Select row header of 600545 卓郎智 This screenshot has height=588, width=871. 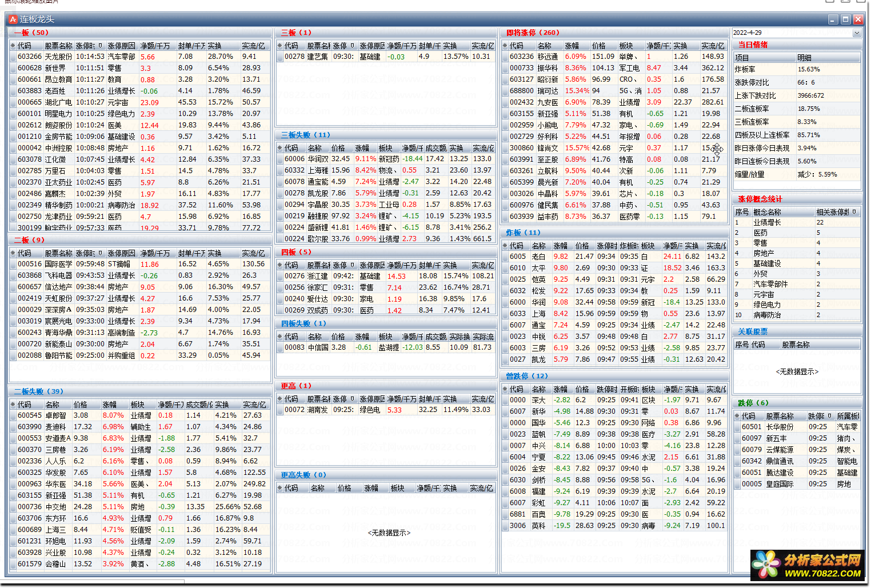pos(13,415)
